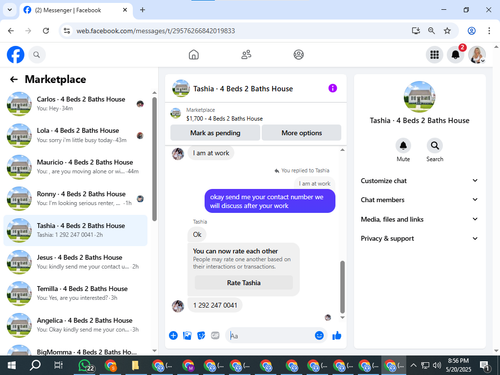Viewport: 500px width, 375px height.
Task: Select the Tashia conversation in list
Action: tap(75, 230)
